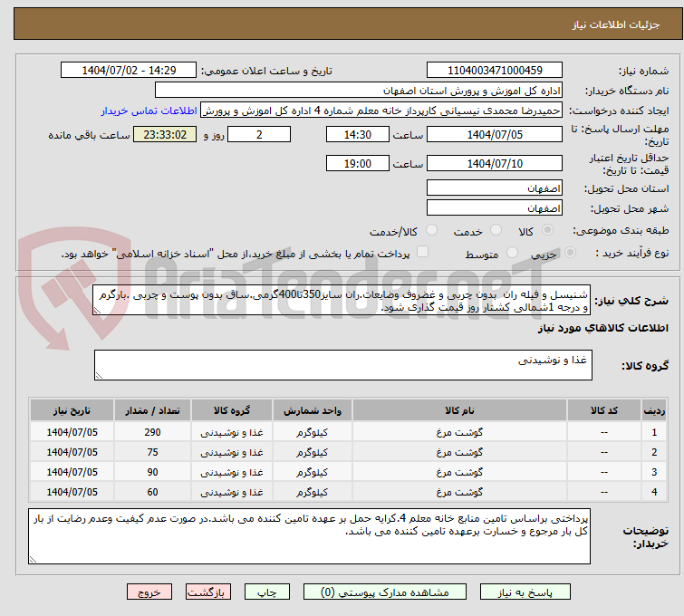
Task: Click the بازگشت back button
Action: [209, 592]
